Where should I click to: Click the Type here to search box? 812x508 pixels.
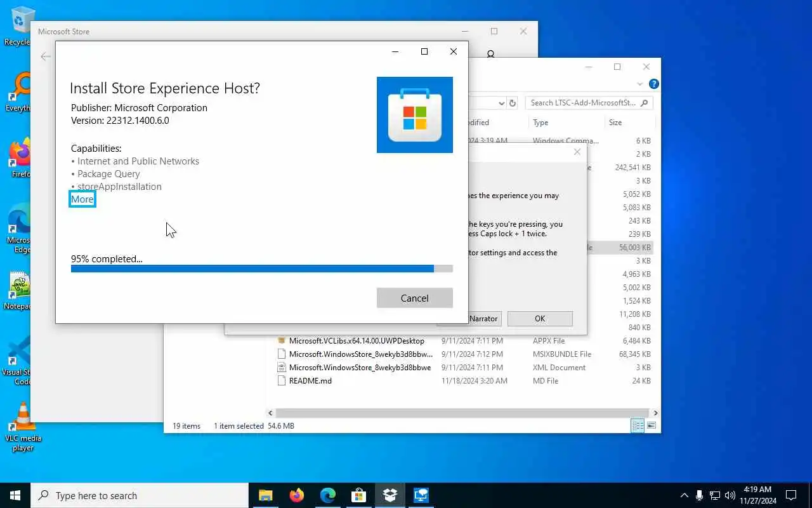point(140,495)
